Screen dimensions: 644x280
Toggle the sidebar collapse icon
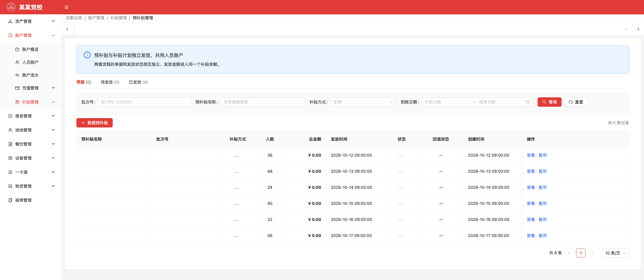coord(66,7)
